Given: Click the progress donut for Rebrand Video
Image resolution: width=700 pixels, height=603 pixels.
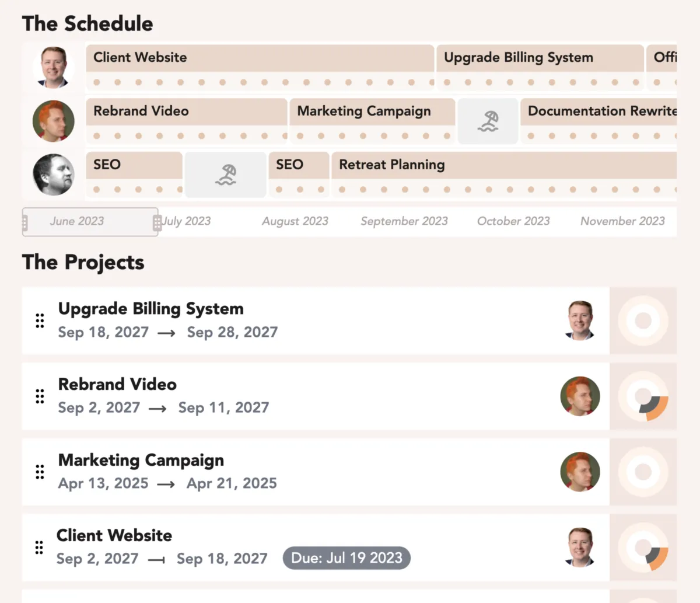Looking at the screenshot, I should pyautogui.click(x=643, y=397).
